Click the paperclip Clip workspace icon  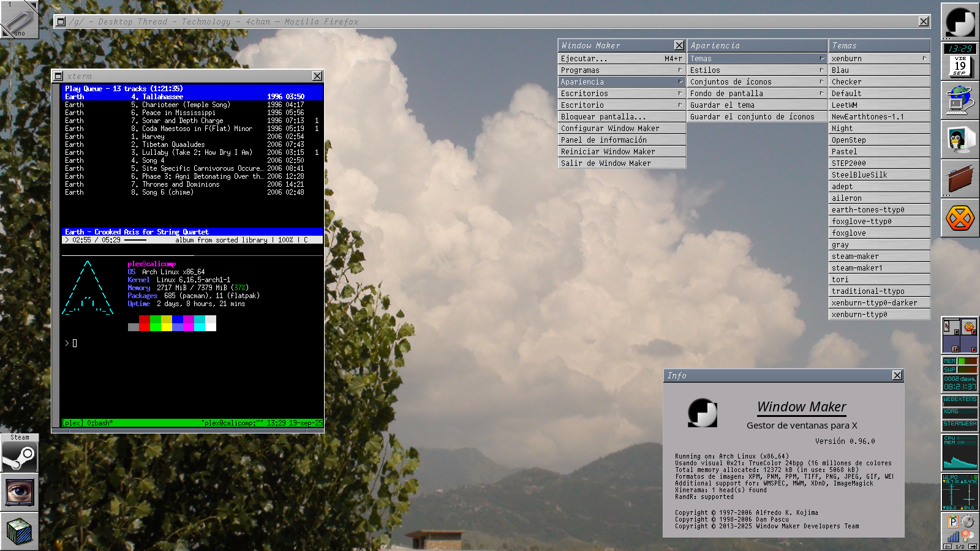[18, 20]
